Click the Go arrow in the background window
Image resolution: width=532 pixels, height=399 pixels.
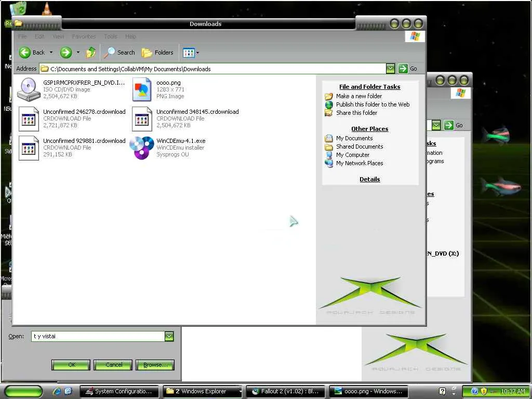pyautogui.click(x=448, y=125)
